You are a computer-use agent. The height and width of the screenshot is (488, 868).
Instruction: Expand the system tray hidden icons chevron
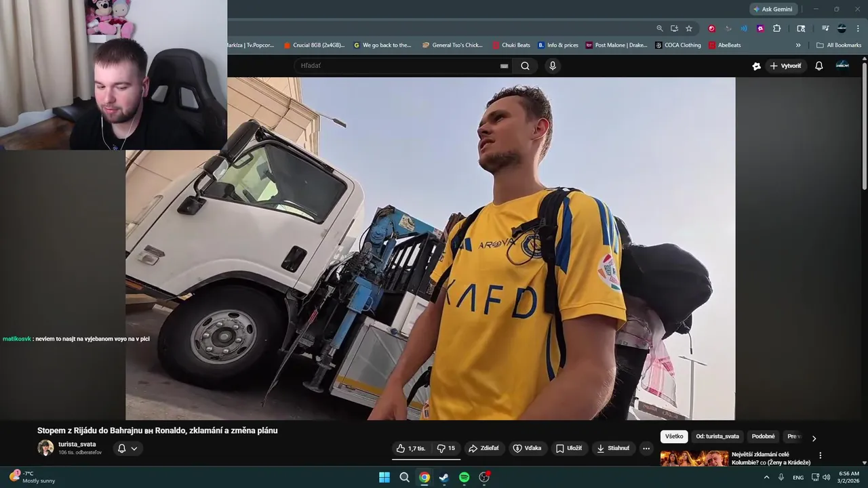pyautogui.click(x=767, y=477)
